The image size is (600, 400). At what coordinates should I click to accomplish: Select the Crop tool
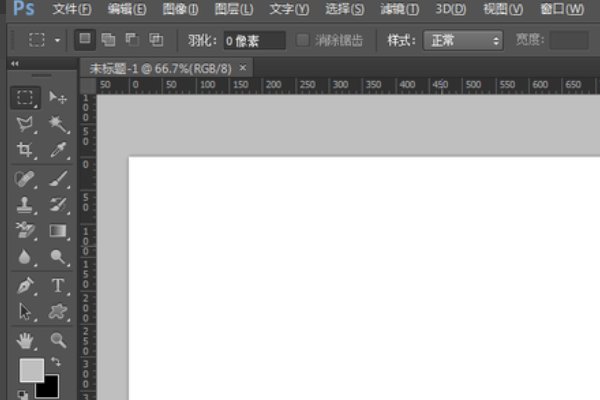[25, 150]
